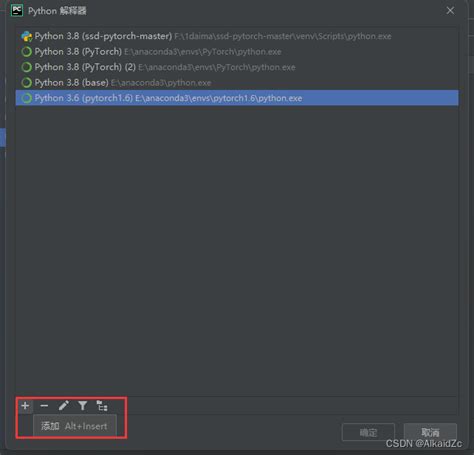Click conda icon beside Python 3.6 (pytorch1.6)
Viewport: 474px width, 455px height.
click(x=26, y=98)
